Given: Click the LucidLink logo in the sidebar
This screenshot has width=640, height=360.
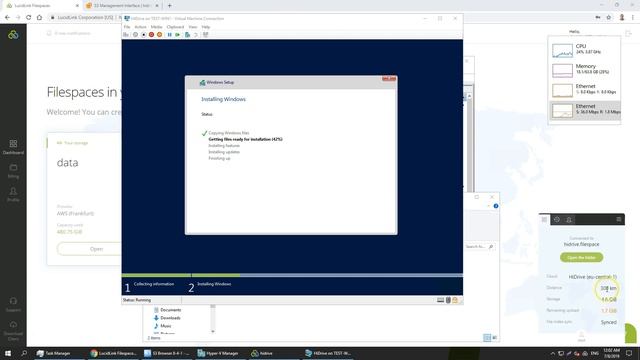Looking at the screenshot, I should [13, 35].
